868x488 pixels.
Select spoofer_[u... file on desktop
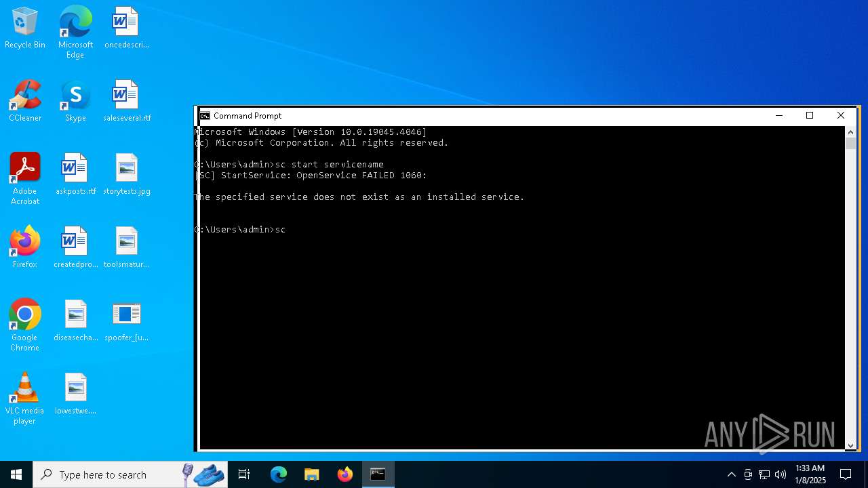point(126,321)
